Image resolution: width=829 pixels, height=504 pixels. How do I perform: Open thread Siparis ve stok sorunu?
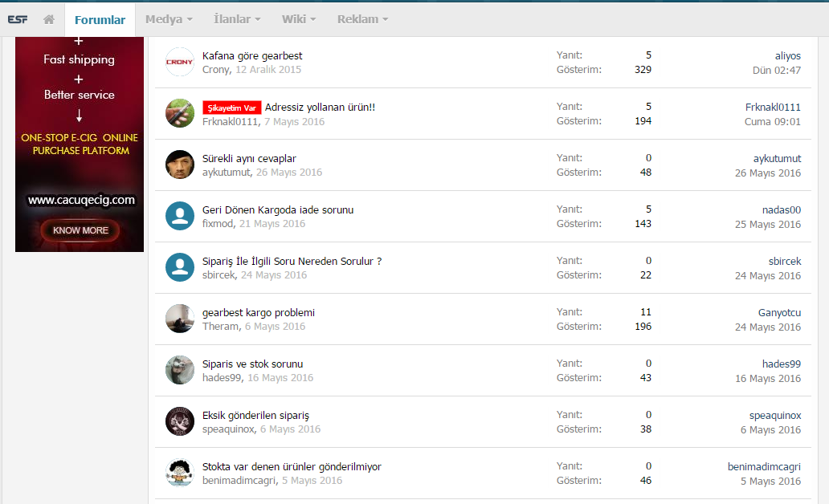(x=253, y=364)
